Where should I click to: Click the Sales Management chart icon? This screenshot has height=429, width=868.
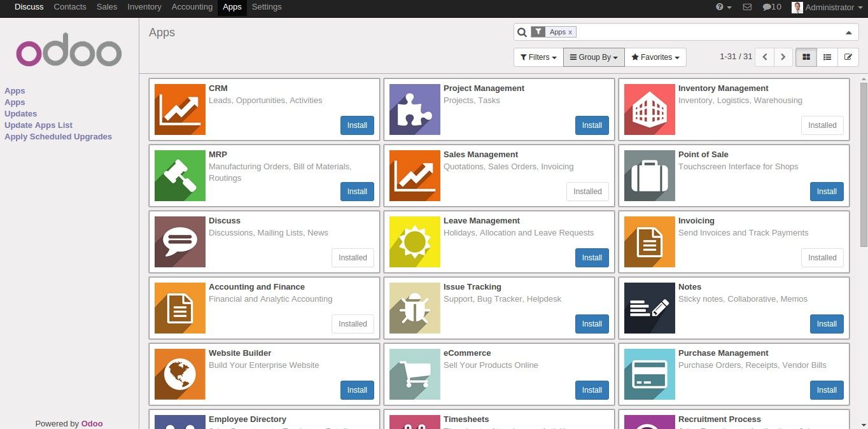[415, 176]
